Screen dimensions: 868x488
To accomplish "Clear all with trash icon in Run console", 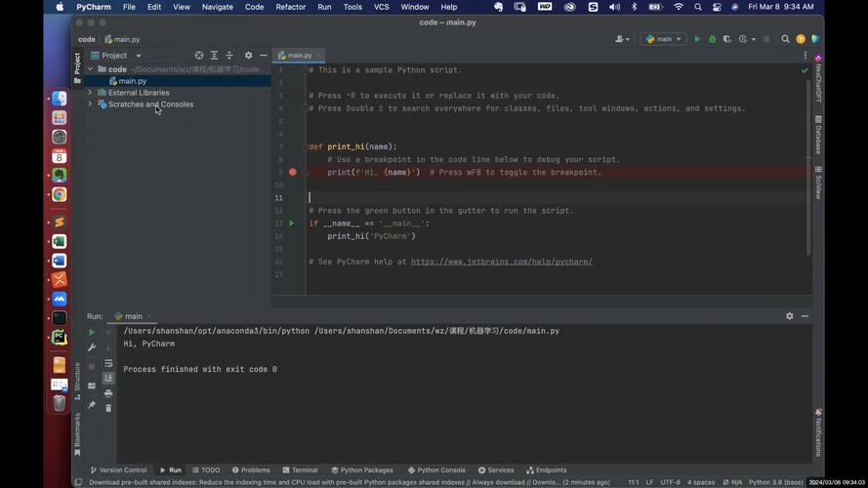I will 108,408.
